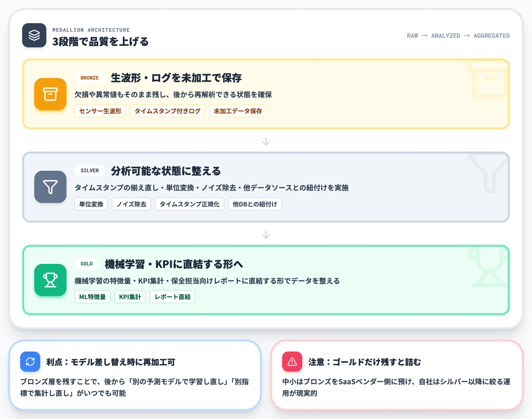Click the ML特徴量 tag
This screenshot has width=532, height=419.
point(92,297)
